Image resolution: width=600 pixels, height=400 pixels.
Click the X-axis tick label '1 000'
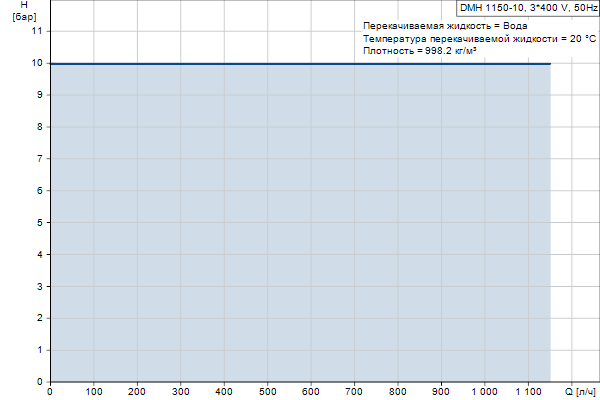(x=484, y=391)
